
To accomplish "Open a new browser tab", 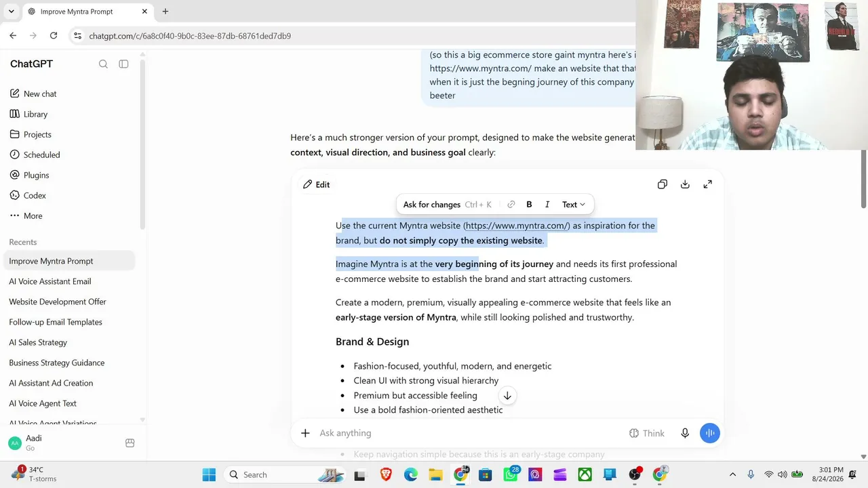I will (165, 12).
